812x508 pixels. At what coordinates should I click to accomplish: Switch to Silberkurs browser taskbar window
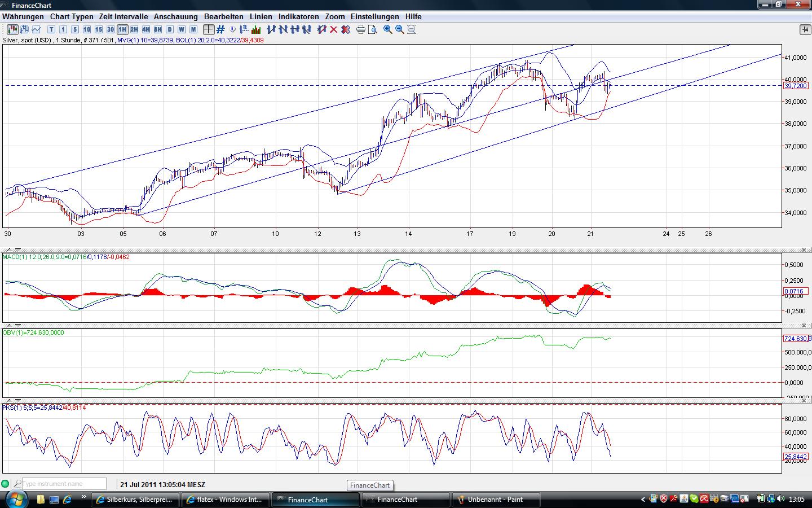coord(135,500)
